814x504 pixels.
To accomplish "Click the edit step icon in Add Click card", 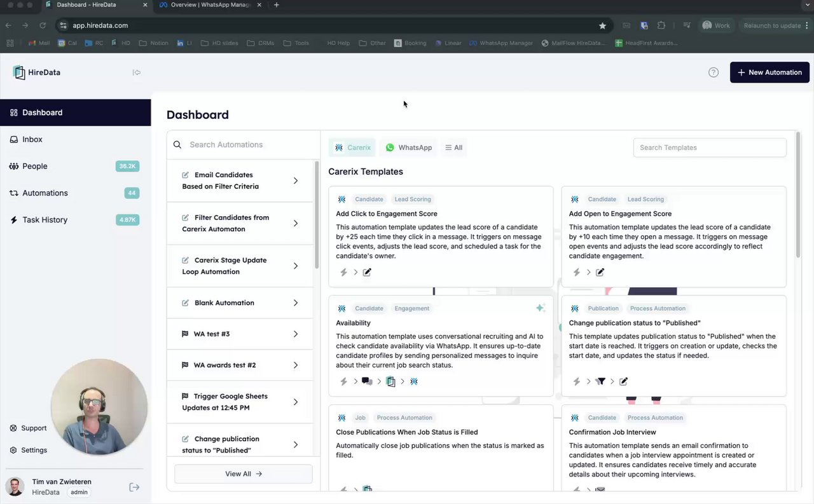I will pos(367,272).
